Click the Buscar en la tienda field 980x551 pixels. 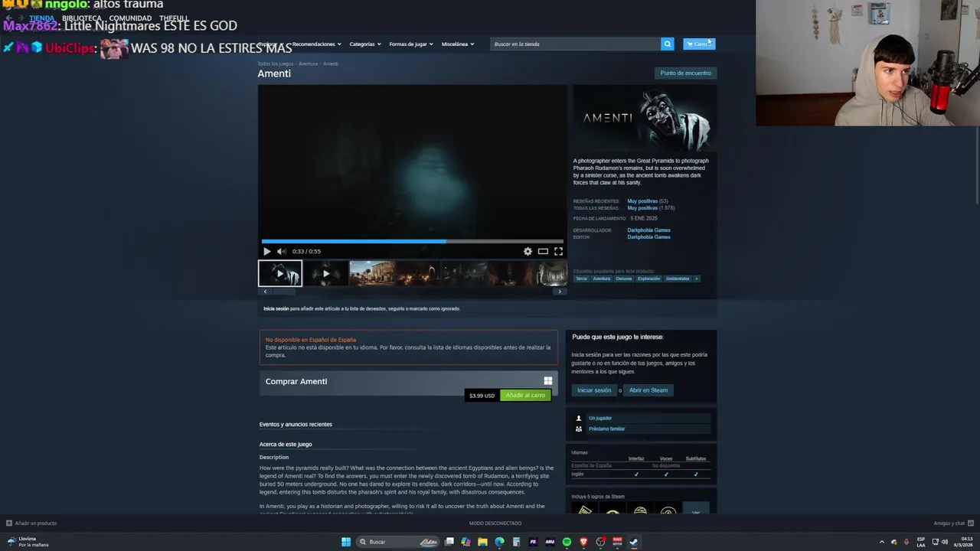[575, 44]
